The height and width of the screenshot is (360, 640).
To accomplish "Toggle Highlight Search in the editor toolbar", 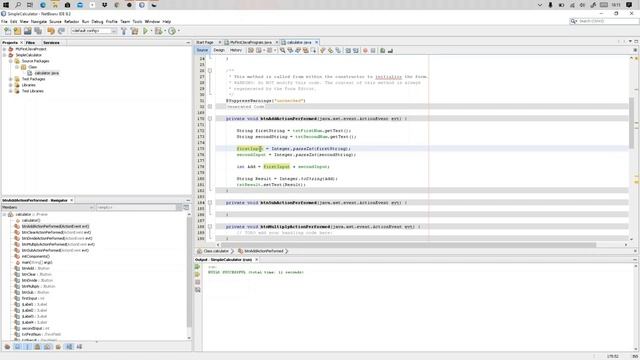I will coord(306,51).
